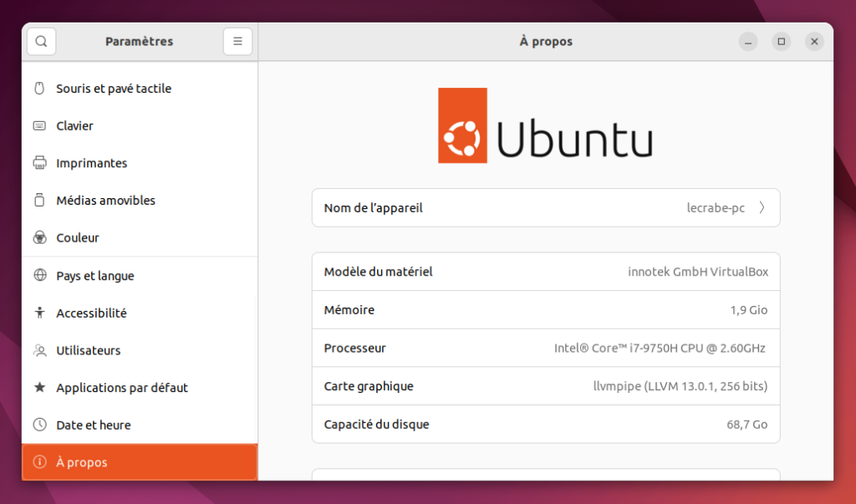The width and height of the screenshot is (856, 504).
Task: Click the 68,7 Go disk value
Action: [x=746, y=425]
